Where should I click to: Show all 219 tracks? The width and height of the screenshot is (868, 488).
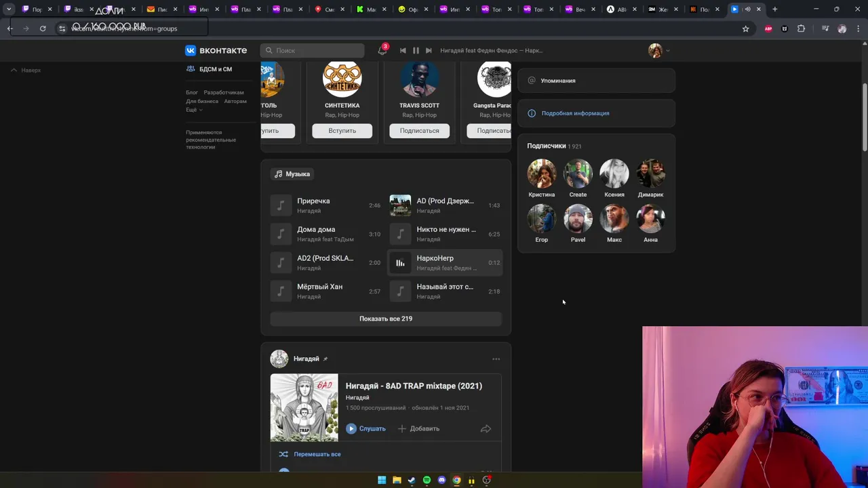[386, 319]
